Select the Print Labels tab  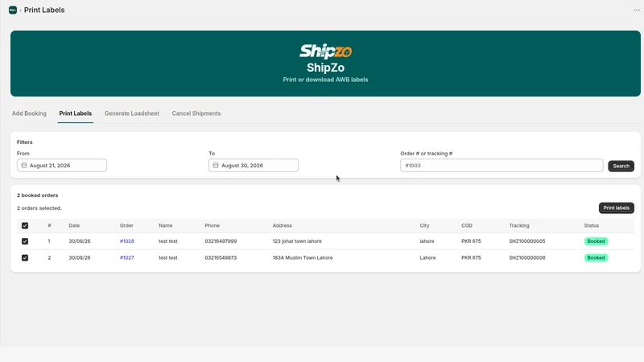point(75,113)
